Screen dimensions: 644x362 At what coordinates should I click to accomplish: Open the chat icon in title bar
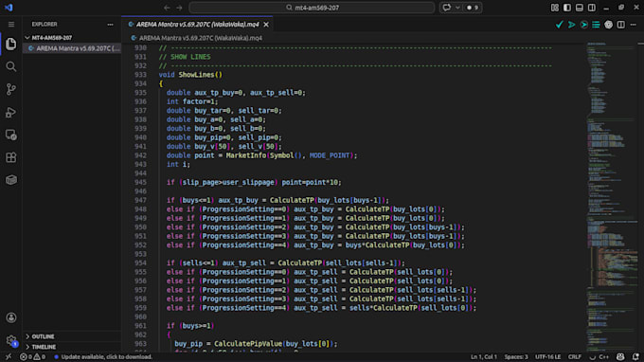[x=446, y=8]
